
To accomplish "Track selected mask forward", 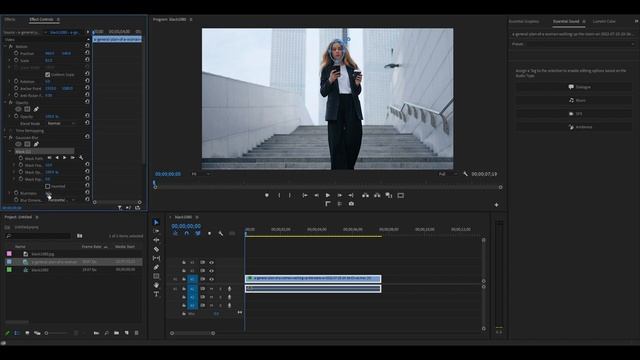I will coord(64,158).
